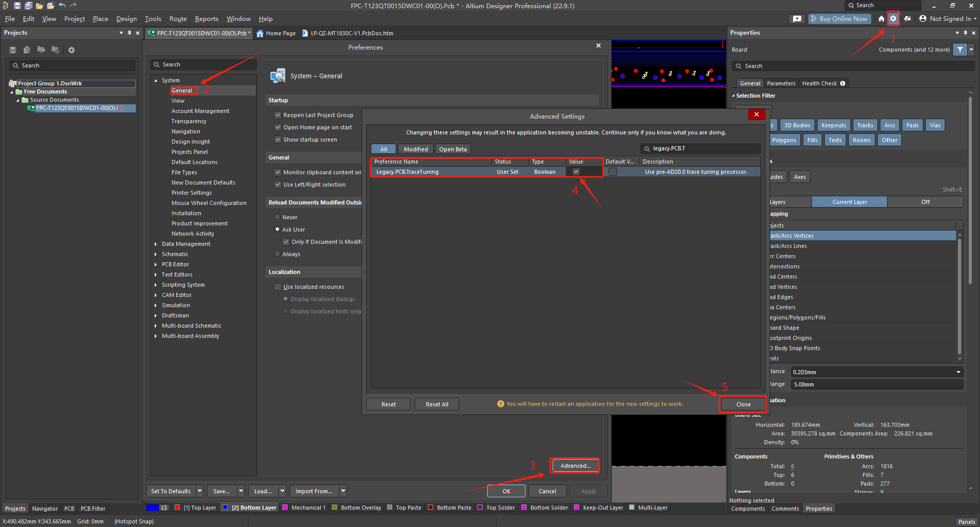Screen dimensions: 980x527
Task: Click the Projects panel folder search icon
Action: 41,50
